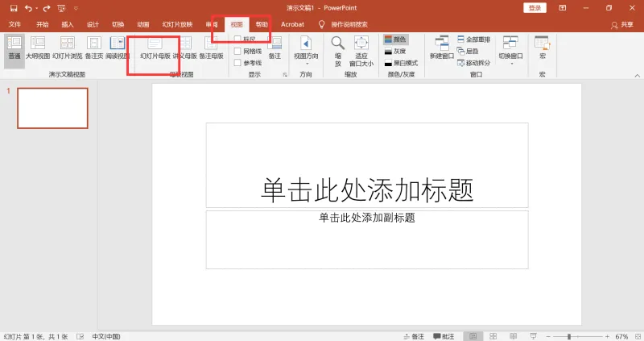644x341 pixels.
Task: Switch to the Acrobat ribbon tab
Action: (292, 24)
